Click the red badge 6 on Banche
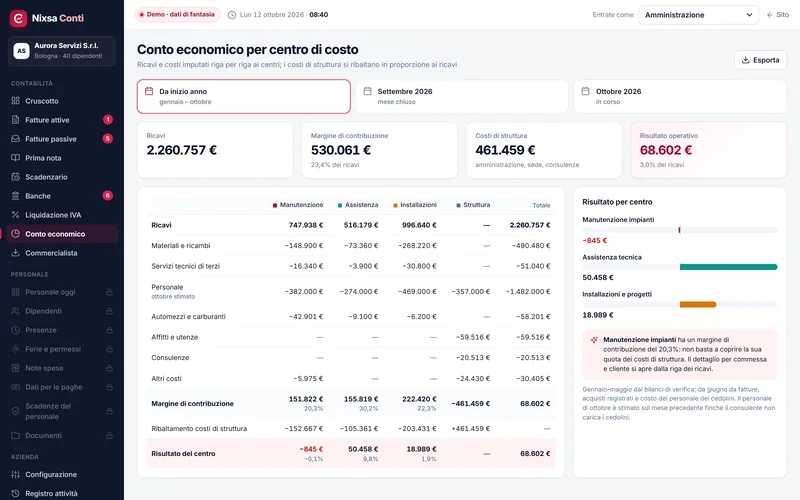 click(108, 196)
